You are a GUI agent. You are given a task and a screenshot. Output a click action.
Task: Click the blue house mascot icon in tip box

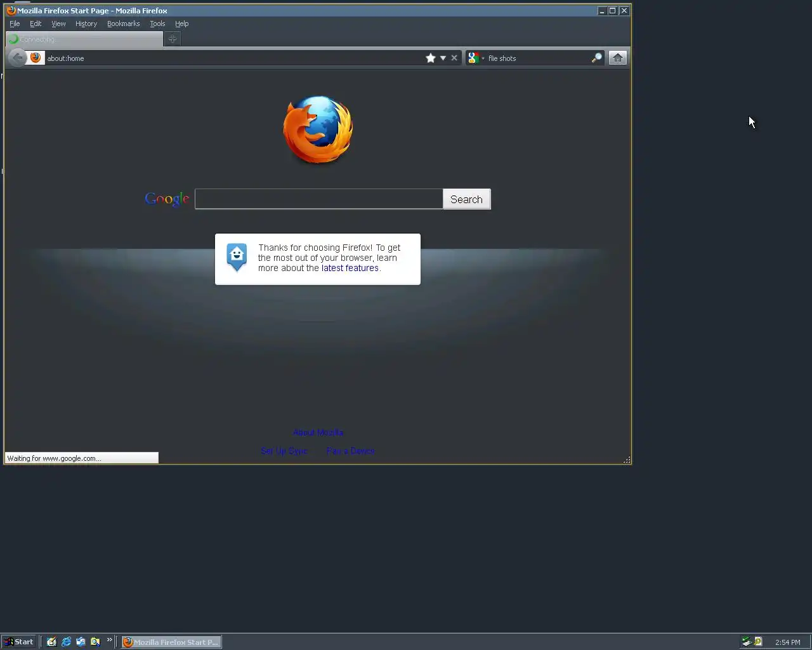click(x=237, y=257)
